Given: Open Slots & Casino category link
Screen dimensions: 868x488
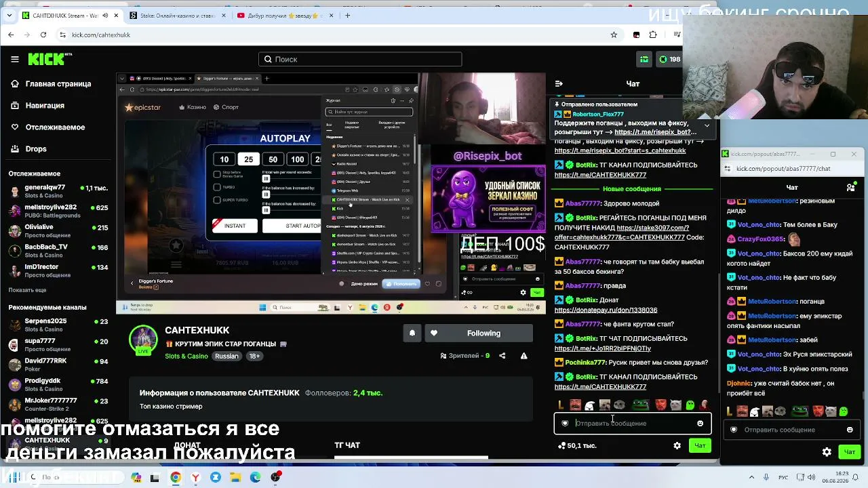Looking at the screenshot, I should (186, 357).
